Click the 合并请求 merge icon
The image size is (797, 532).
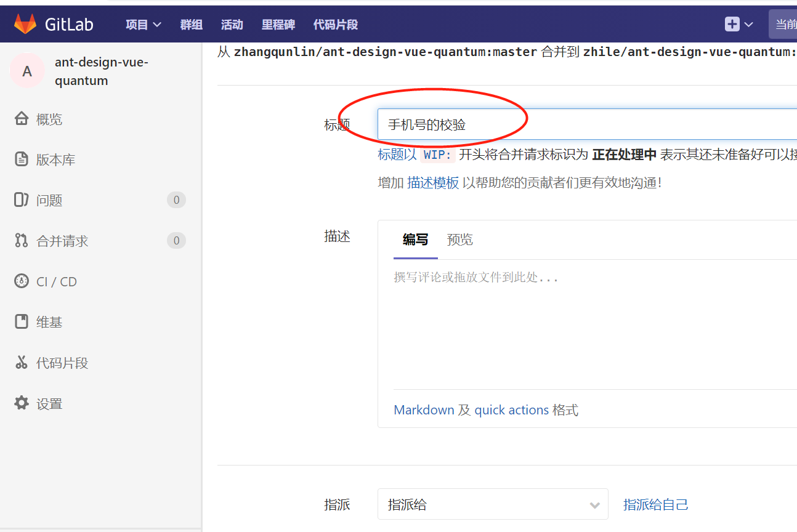tap(22, 241)
